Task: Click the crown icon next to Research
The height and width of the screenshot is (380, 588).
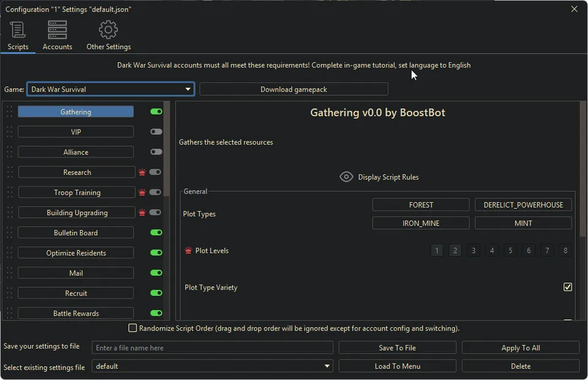Action: point(142,172)
